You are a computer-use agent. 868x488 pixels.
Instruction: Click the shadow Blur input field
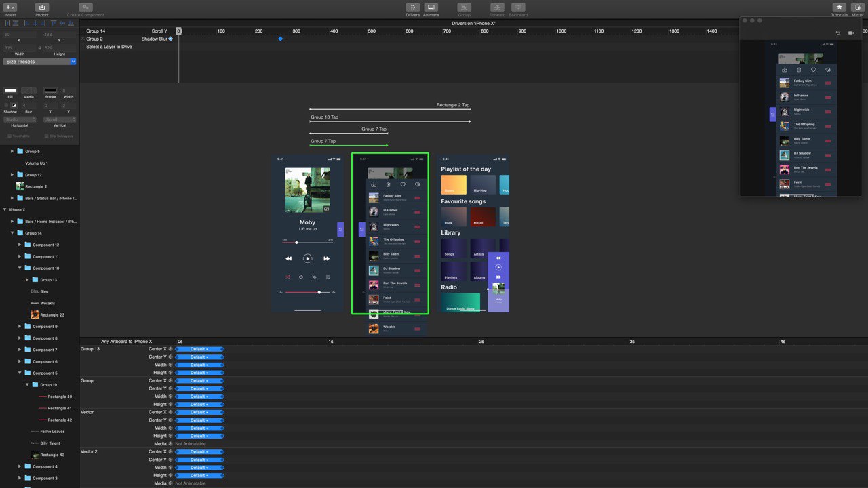click(28, 106)
